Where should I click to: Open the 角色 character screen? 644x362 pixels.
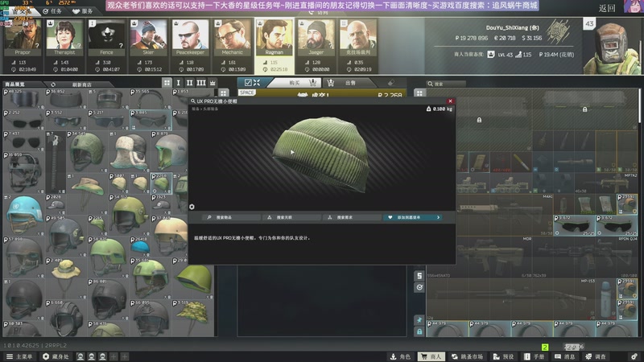pyautogui.click(x=400, y=356)
